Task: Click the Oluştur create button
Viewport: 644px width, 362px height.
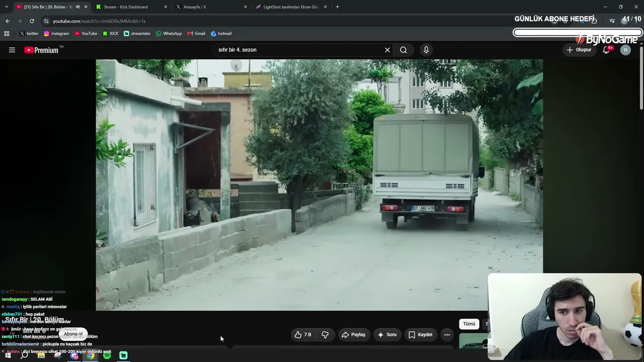Action: [579, 50]
